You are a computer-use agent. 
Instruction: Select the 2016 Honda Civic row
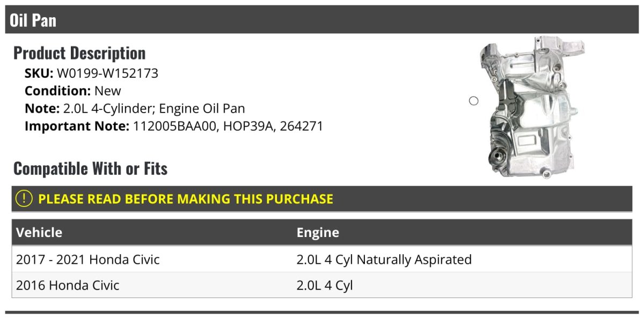click(x=322, y=285)
